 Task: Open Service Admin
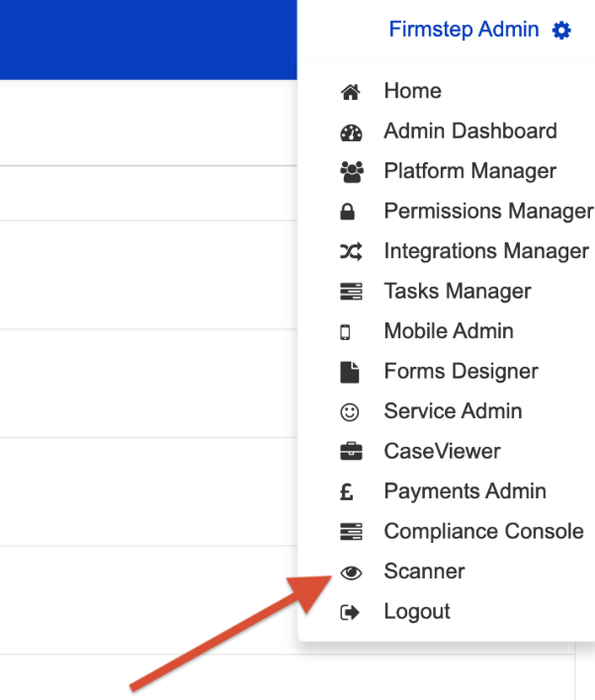point(453,411)
